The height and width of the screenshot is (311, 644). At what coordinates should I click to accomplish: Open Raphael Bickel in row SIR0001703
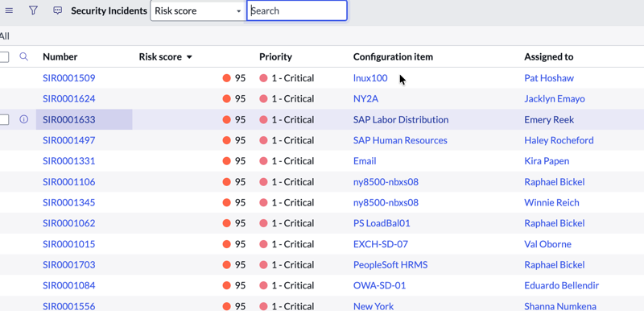[555, 264]
